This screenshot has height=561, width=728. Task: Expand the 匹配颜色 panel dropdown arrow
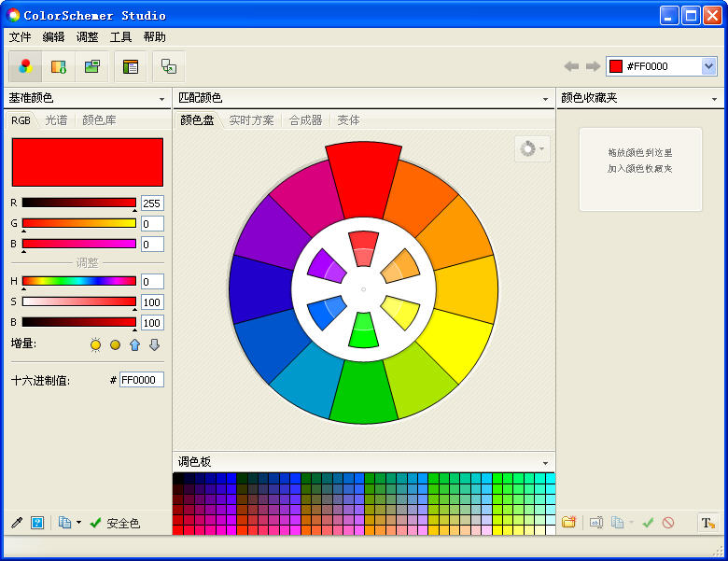[x=545, y=99]
